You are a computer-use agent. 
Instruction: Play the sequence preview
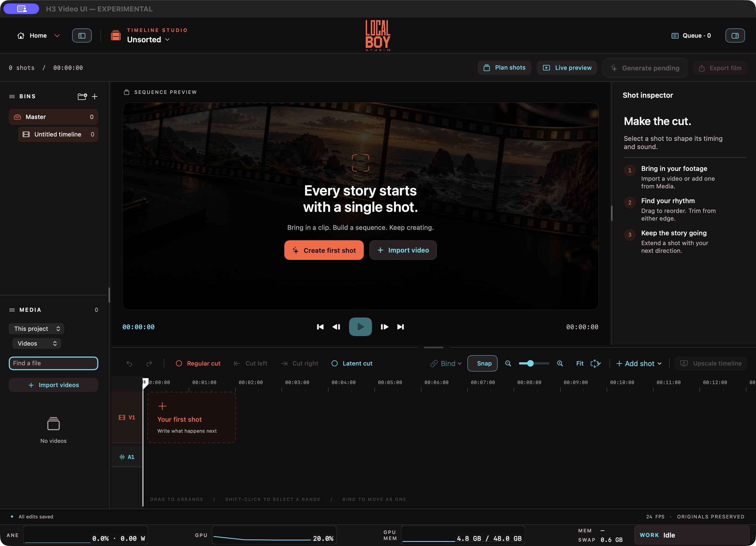point(360,327)
